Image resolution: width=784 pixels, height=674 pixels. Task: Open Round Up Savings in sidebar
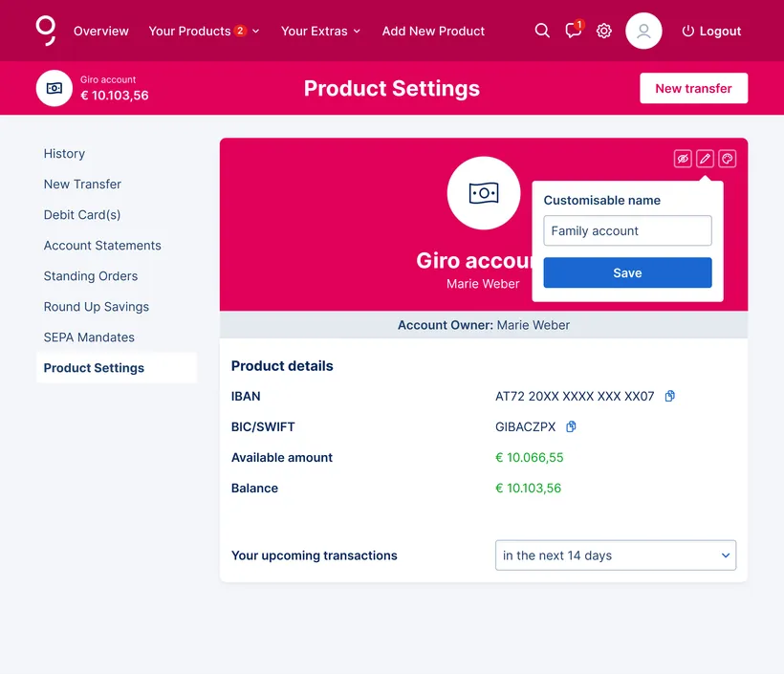[x=97, y=307]
